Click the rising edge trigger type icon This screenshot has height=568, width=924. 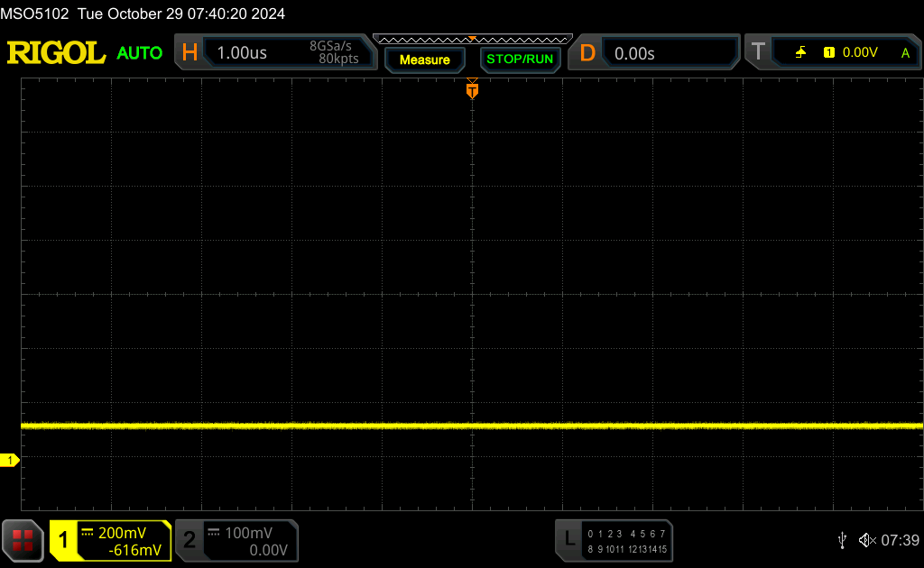click(800, 53)
